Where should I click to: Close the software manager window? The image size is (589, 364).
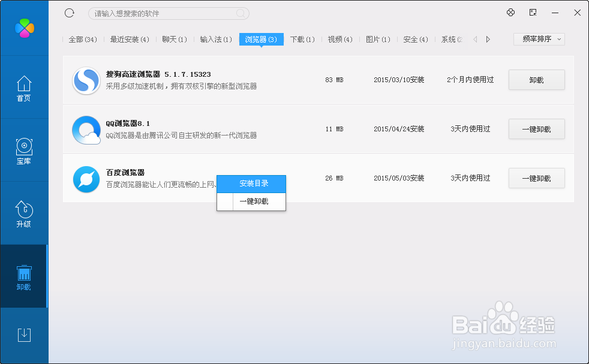coord(578,13)
